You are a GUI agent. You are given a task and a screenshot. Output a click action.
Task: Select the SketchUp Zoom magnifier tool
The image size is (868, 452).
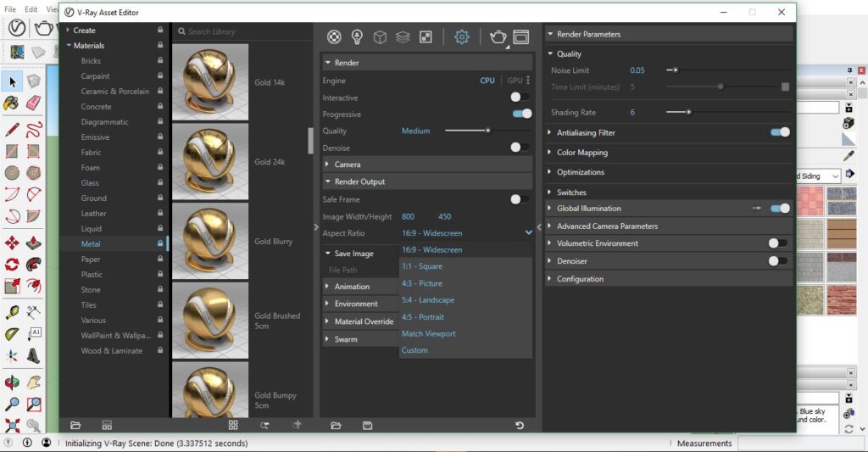point(12,405)
